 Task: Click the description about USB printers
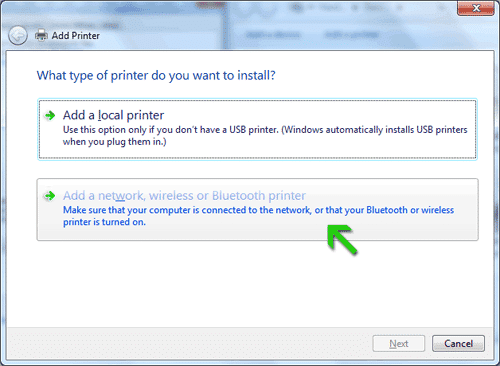[x=265, y=135]
